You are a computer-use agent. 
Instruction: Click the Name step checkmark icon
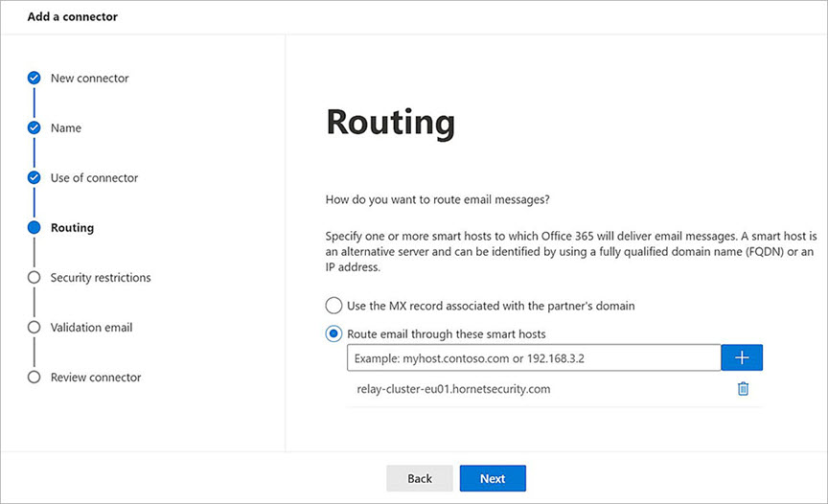point(34,128)
